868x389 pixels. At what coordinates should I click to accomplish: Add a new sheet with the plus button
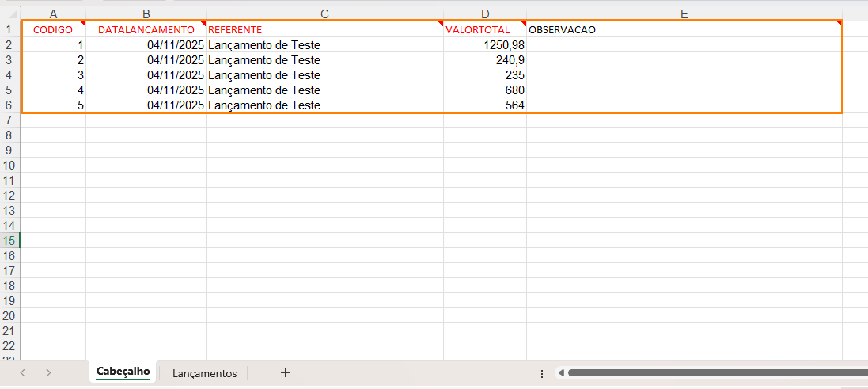286,372
